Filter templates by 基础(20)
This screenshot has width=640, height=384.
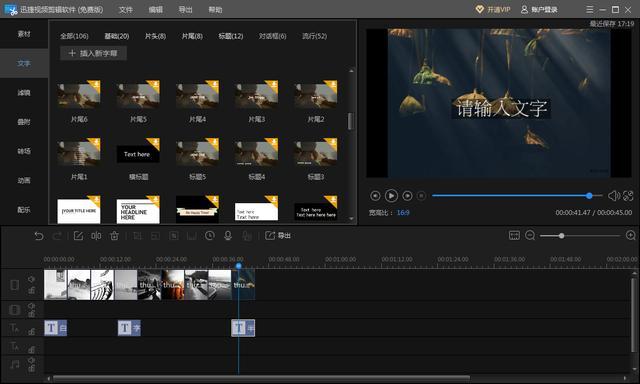[117, 36]
